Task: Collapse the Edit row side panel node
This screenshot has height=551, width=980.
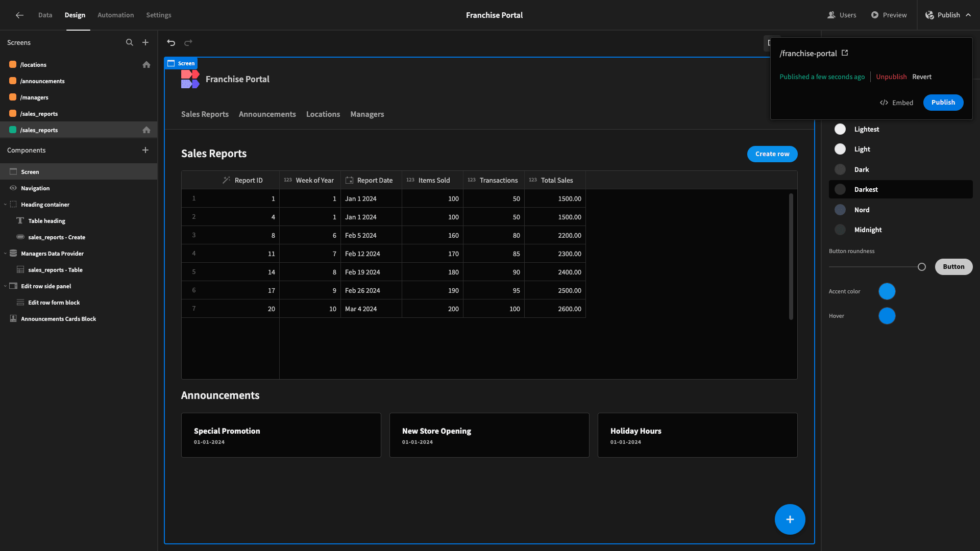Action: [x=5, y=286]
